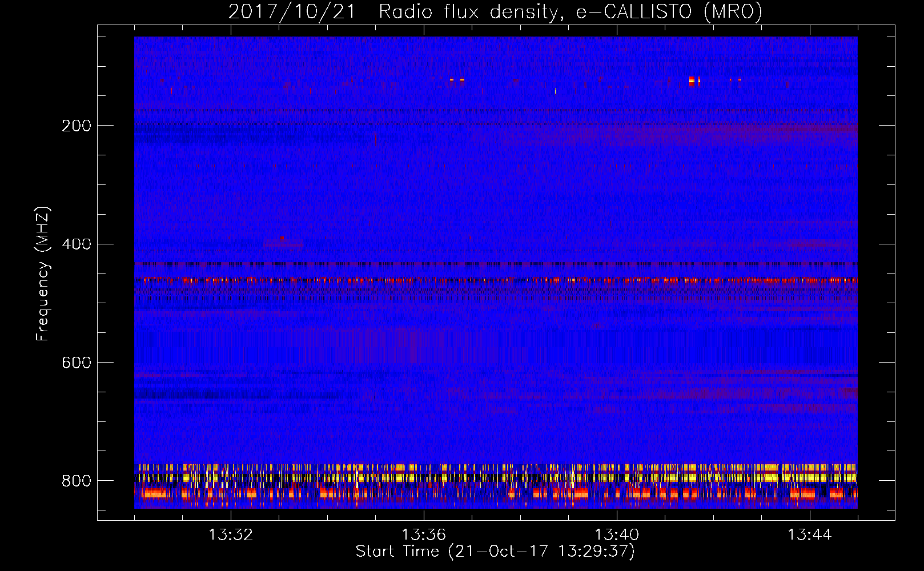Click the plot title "Radio flux density, e-CALLISTO (MRO)"
The image size is (924, 571).
[x=570, y=11]
